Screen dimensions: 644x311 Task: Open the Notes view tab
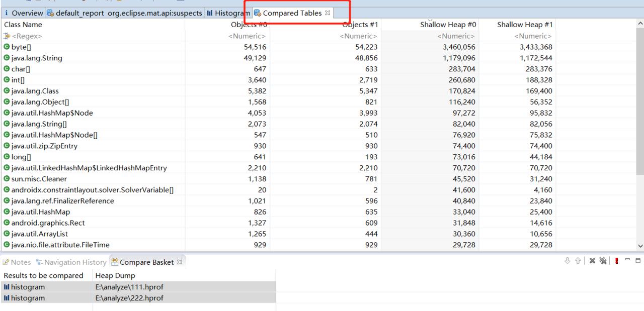pos(17,262)
